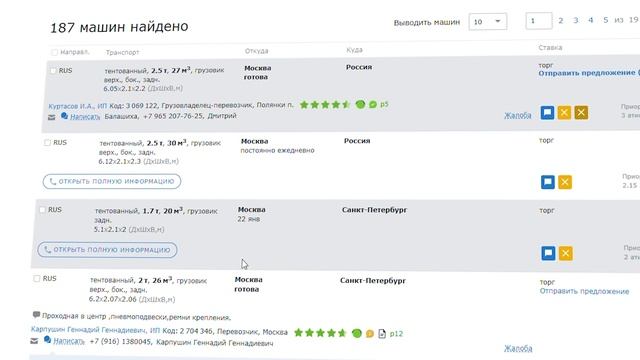Click blue note icon in Куртасов row
This screenshot has width=640, height=360.
[x=547, y=113]
